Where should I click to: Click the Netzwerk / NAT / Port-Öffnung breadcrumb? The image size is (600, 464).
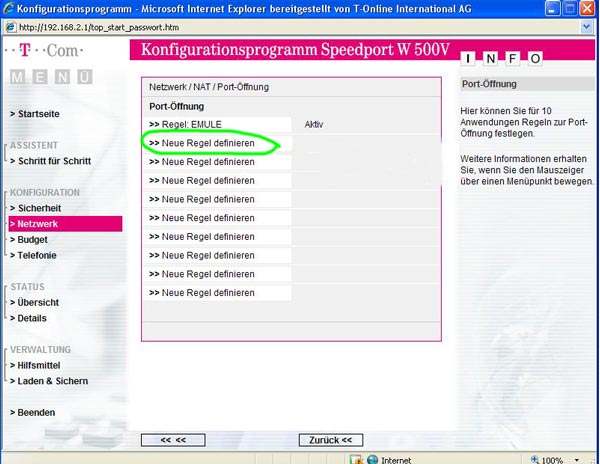(x=209, y=87)
